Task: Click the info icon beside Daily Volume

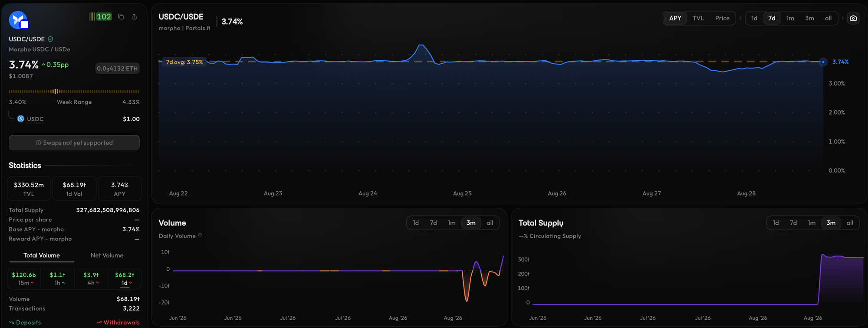Action: pos(200,235)
